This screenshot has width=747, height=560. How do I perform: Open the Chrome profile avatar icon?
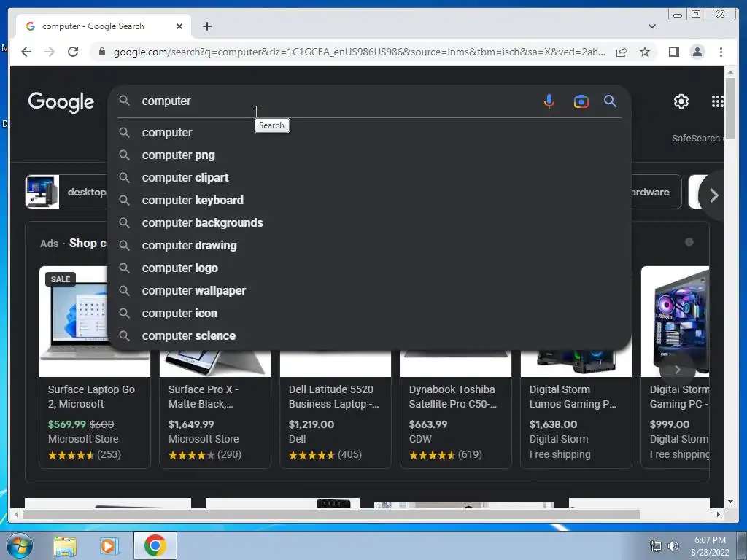click(697, 52)
